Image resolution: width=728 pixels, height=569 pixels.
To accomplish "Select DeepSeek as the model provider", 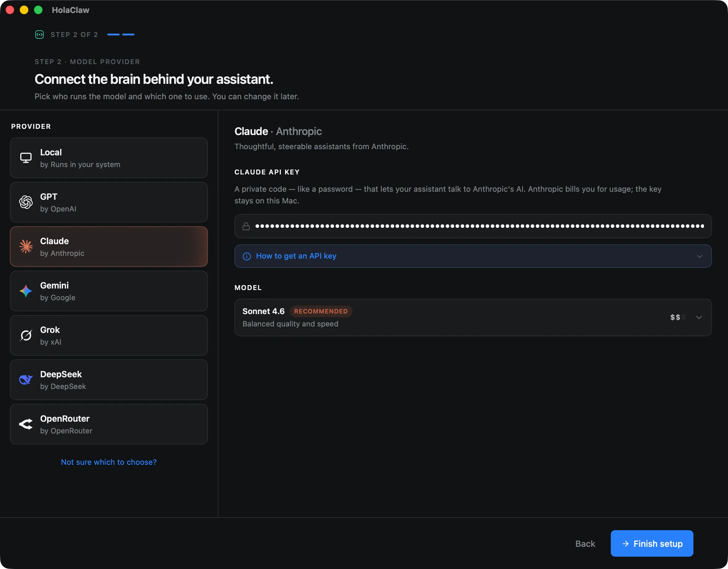I will click(x=109, y=379).
